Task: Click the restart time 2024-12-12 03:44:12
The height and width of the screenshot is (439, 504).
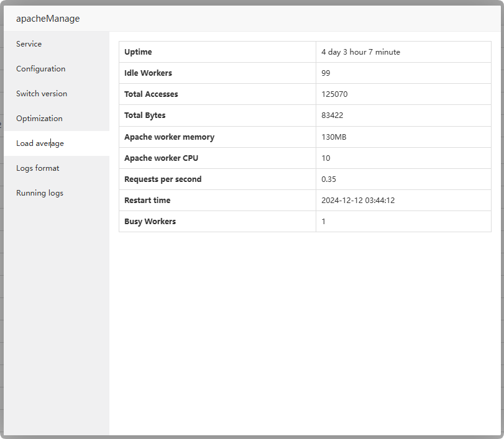Action: [x=358, y=200]
